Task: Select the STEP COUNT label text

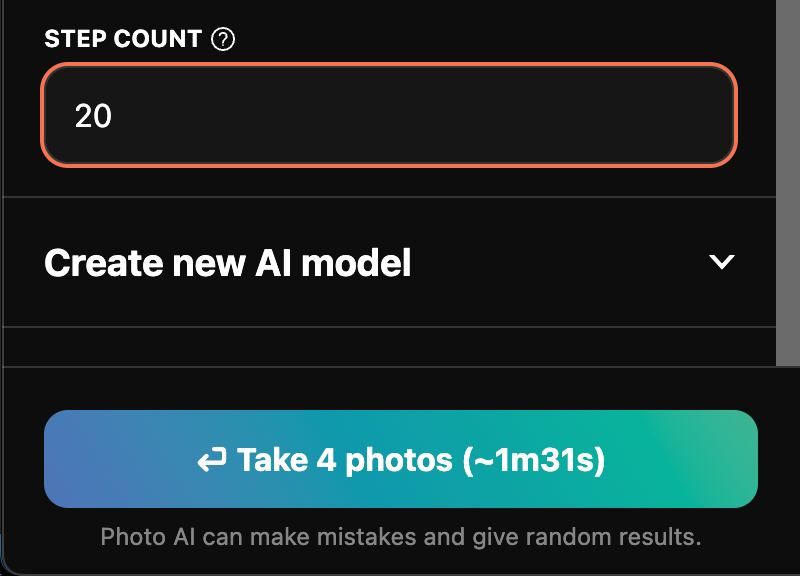Action: coord(123,39)
